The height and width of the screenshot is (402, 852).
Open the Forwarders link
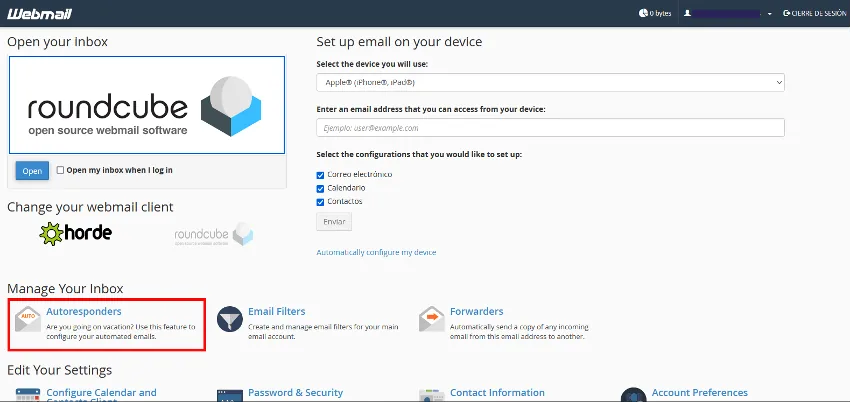tap(477, 311)
